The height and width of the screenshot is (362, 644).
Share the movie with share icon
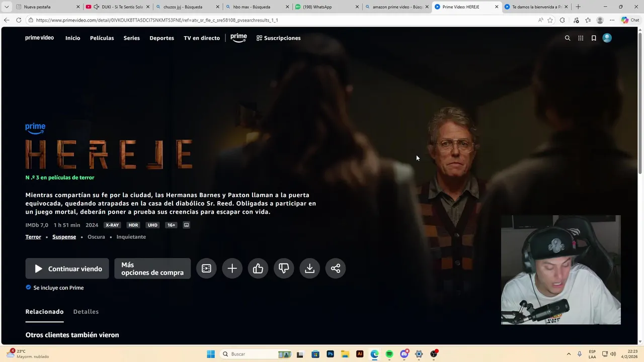[336, 268]
